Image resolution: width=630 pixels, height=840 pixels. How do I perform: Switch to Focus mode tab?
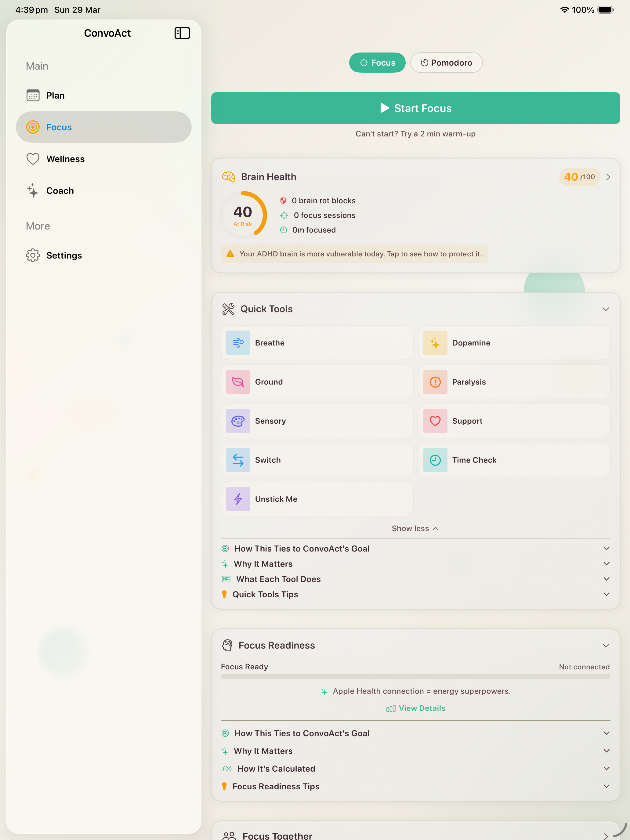pos(377,63)
